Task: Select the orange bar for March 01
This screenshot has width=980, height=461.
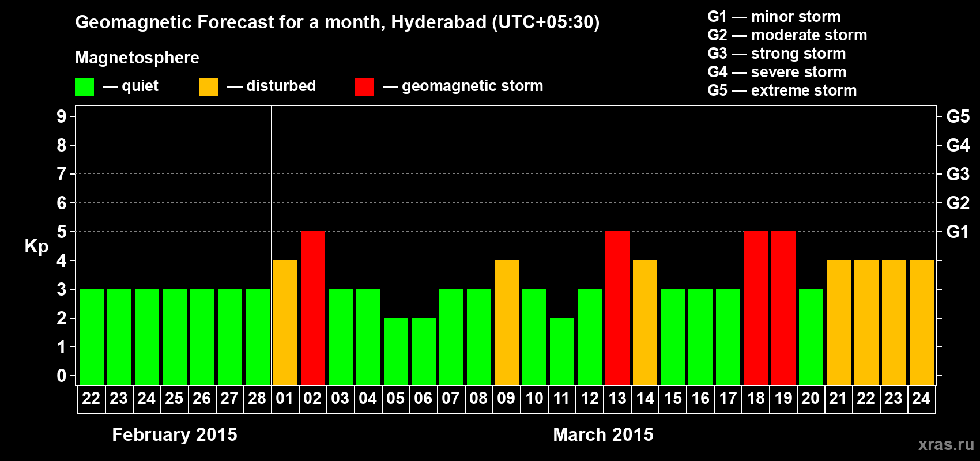Action: click(285, 323)
